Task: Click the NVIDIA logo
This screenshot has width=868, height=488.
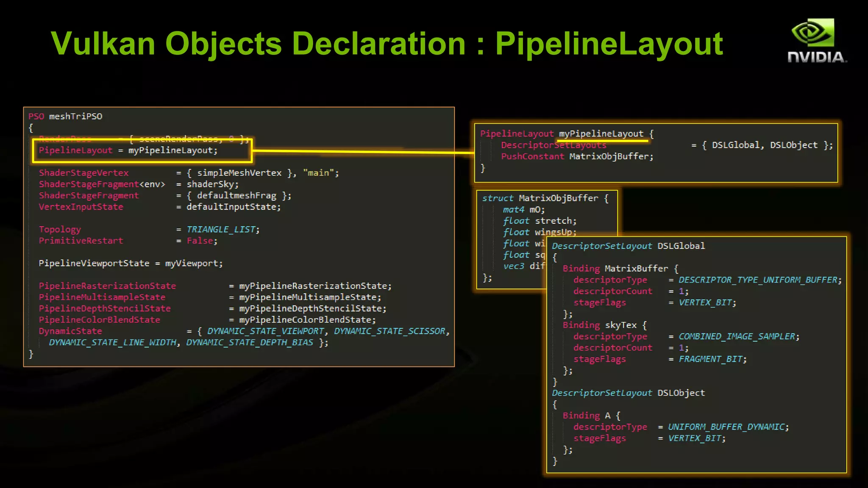Action: point(817,41)
